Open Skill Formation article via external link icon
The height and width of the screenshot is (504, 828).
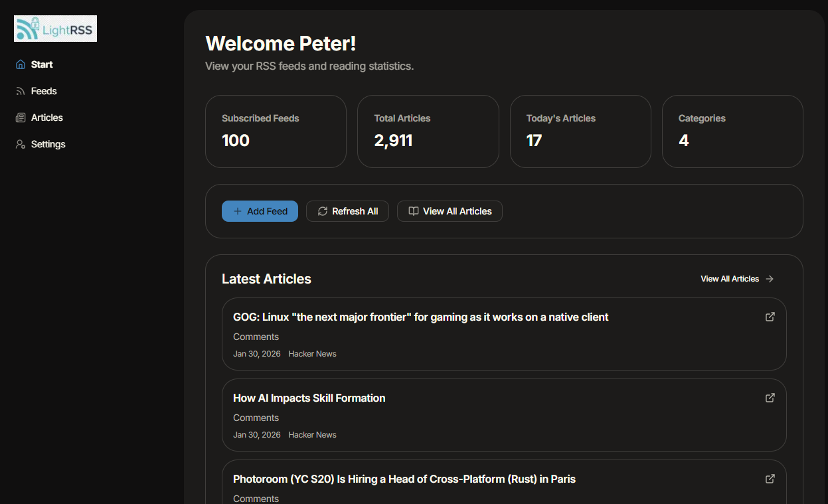click(770, 398)
